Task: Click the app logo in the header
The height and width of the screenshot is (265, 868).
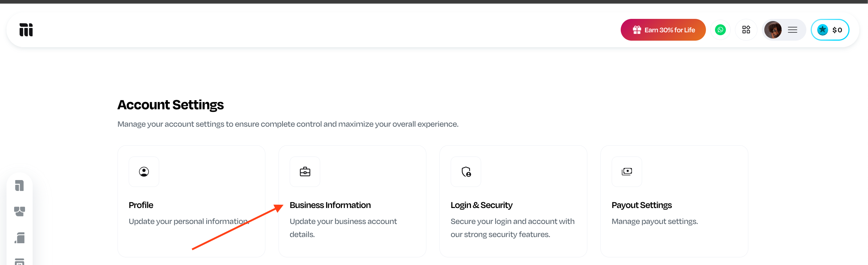Action: click(26, 30)
